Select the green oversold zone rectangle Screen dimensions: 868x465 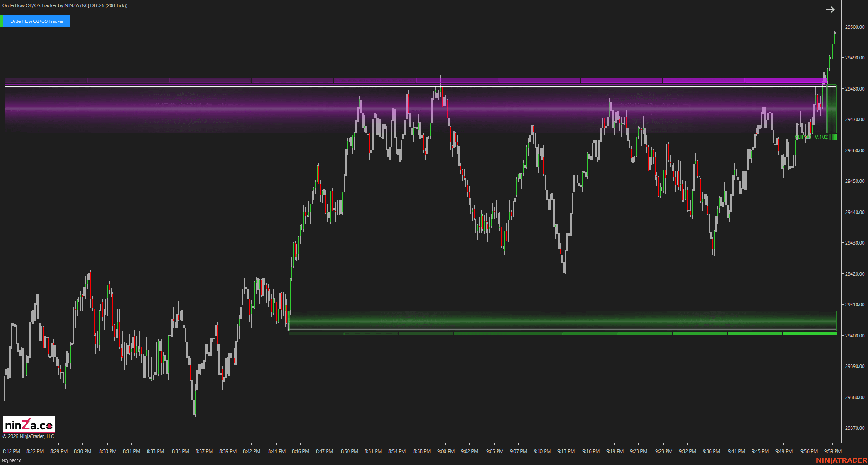(x=563, y=320)
